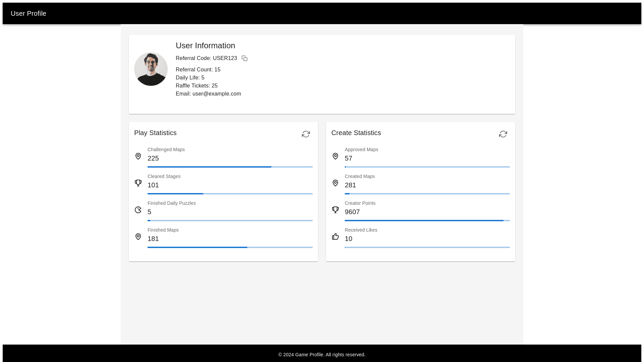The image size is (644, 362).
Task: Click the Creator Points progress bar
Action: [x=427, y=220]
